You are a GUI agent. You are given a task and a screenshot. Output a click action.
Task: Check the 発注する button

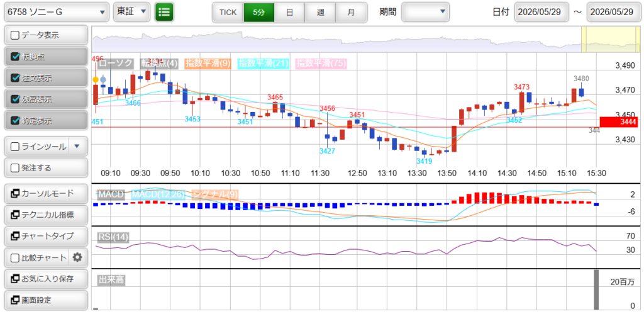click(x=46, y=167)
